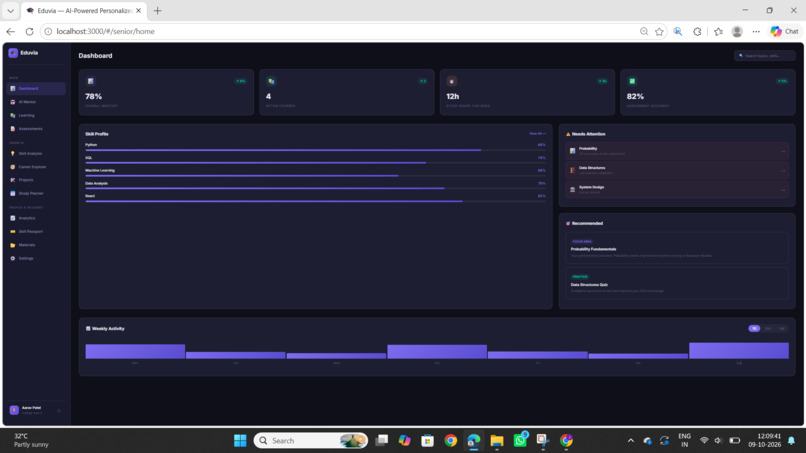The height and width of the screenshot is (453, 806).
Task: Click the Thursday bar in Weekly Activity chart
Action: pos(437,352)
